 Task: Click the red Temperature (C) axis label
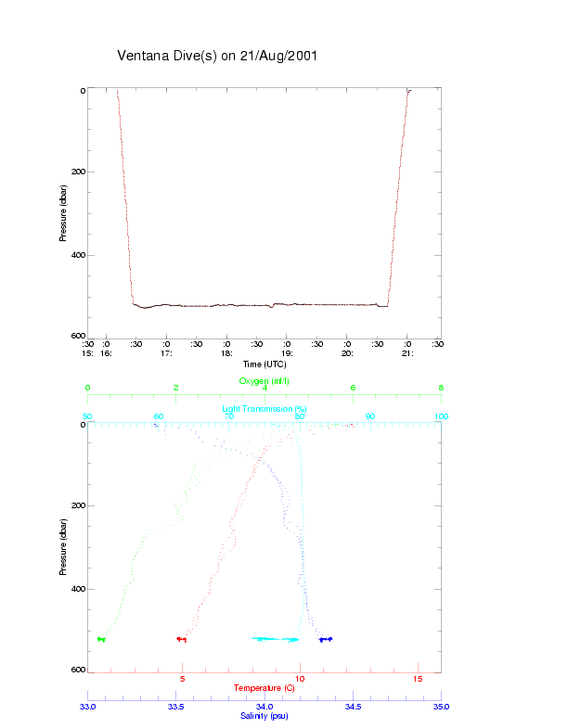point(264,688)
